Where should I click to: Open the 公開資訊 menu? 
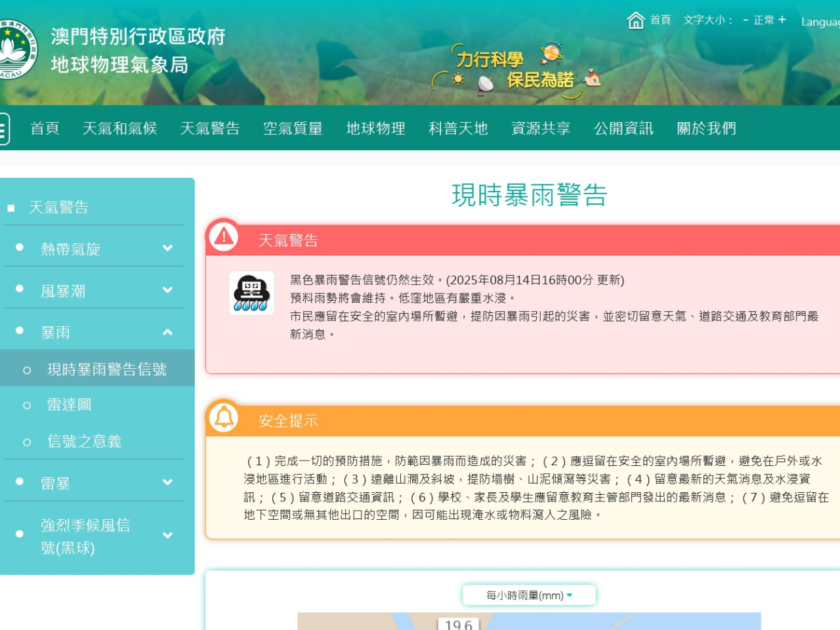pyautogui.click(x=623, y=128)
